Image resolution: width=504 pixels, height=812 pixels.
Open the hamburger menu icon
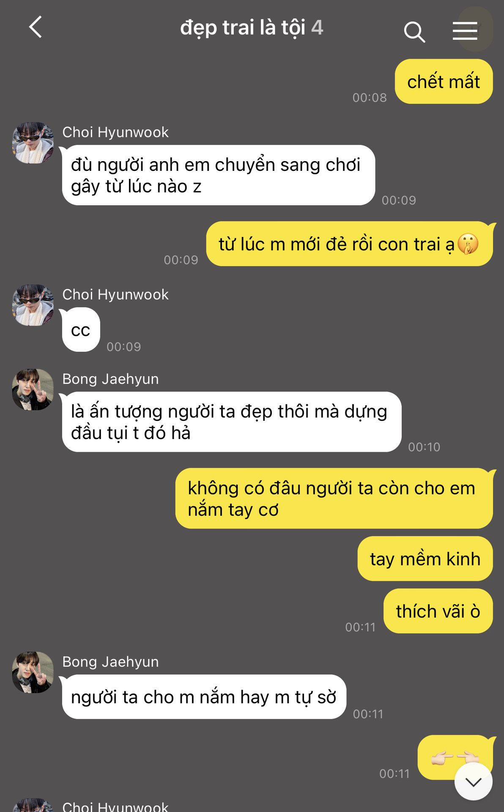(x=465, y=31)
